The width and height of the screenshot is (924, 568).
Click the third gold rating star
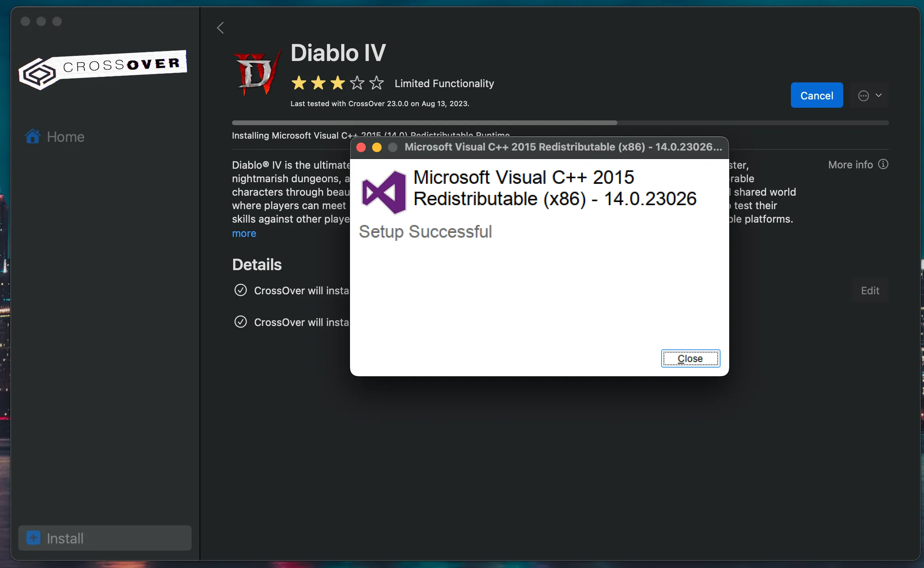[338, 83]
